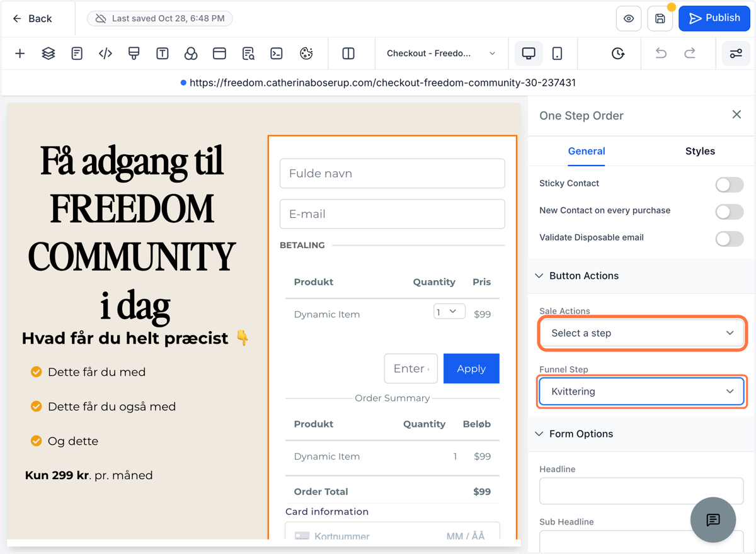Switch to the General tab
Viewport: 756px width, 554px height.
pyautogui.click(x=587, y=151)
